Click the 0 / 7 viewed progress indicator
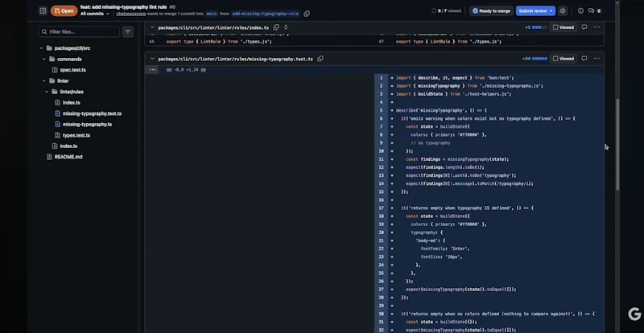The image size is (644, 333). 446,10
